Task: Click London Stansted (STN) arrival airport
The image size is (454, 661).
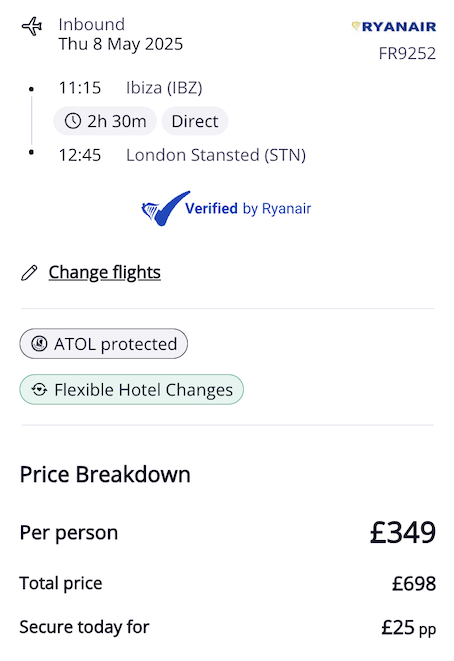Action: coord(216,155)
